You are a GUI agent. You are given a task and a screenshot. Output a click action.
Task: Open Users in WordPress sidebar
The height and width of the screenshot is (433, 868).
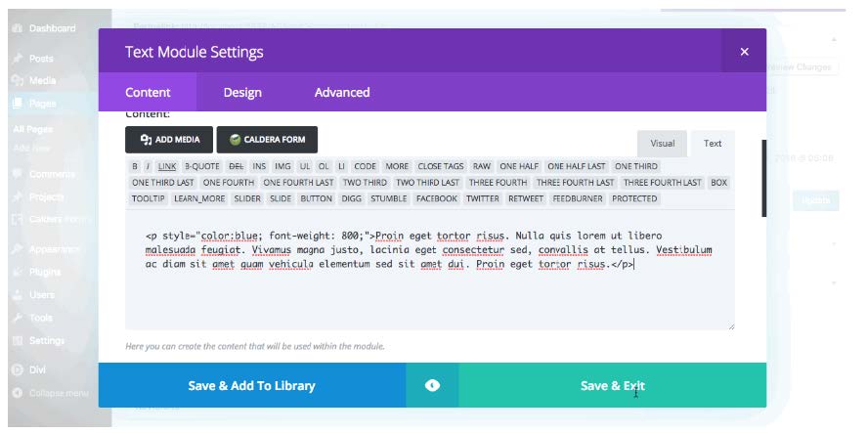41,294
